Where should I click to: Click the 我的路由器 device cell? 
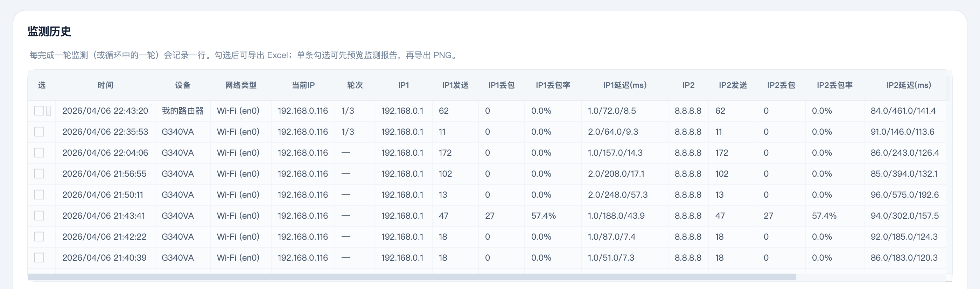(x=183, y=111)
